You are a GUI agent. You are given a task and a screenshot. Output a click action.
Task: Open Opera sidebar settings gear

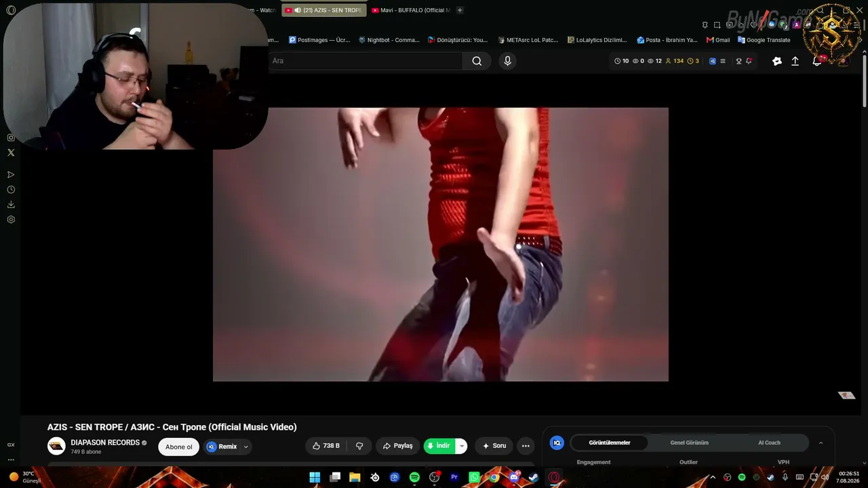click(11, 220)
